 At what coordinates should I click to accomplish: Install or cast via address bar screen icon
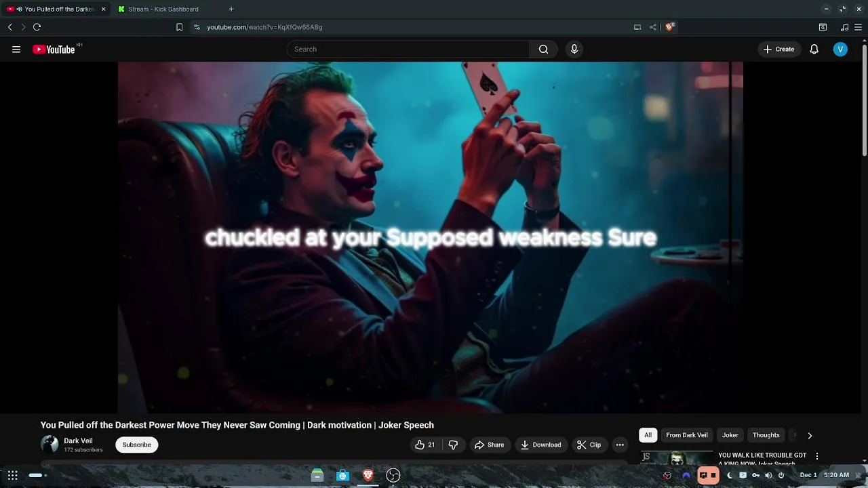[x=637, y=27]
